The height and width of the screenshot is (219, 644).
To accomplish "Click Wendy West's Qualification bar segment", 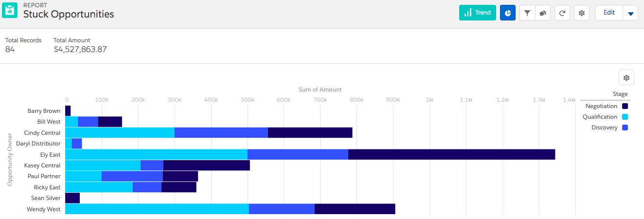I will tap(157, 209).
